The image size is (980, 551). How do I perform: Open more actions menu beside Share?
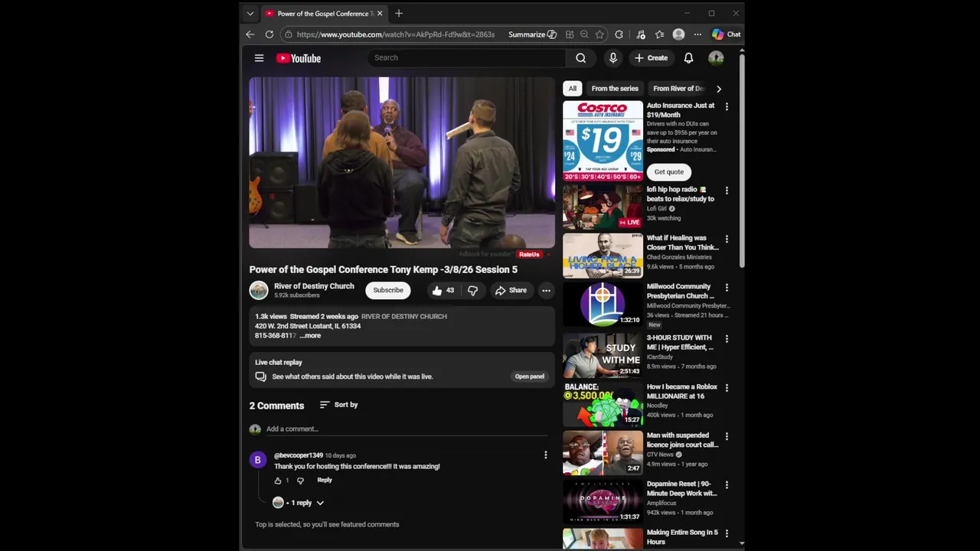[x=546, y=291]
